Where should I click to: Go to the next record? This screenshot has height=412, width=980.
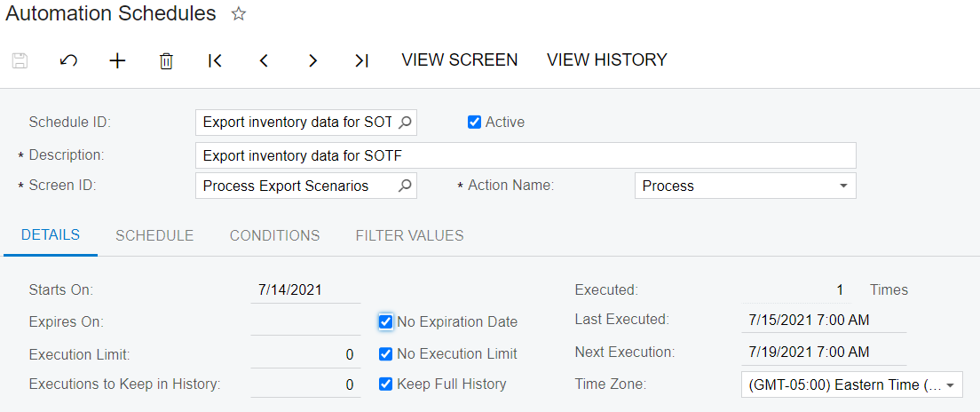[313, 60]
